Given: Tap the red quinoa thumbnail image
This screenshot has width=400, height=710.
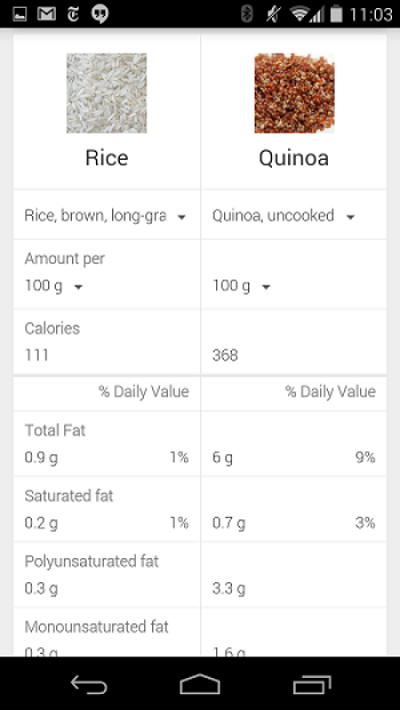Looking at the screenshot, I should pyautogui.click(x=294, y=93).
